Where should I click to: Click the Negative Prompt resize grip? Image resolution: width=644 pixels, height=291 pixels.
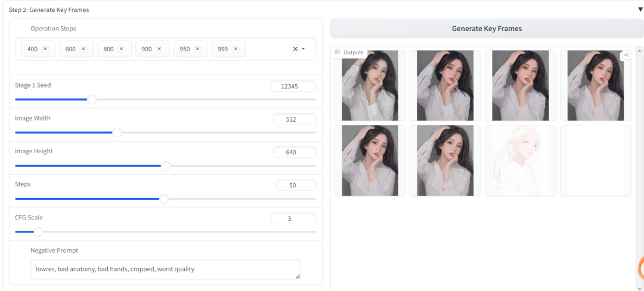click(298, 277)
